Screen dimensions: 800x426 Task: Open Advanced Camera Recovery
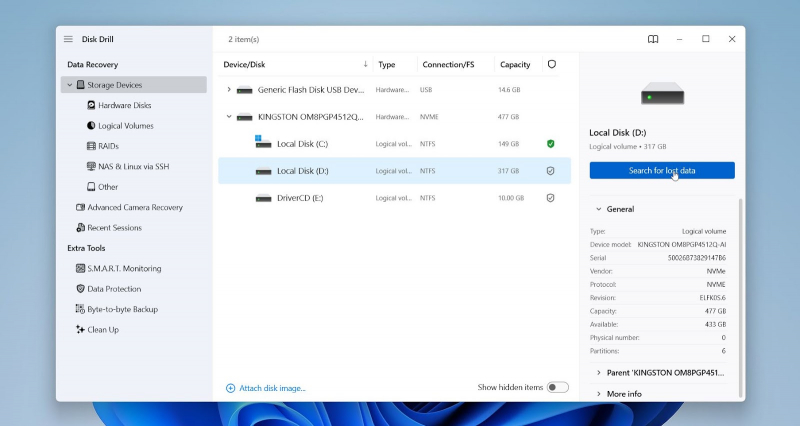[x=135, y=207]
